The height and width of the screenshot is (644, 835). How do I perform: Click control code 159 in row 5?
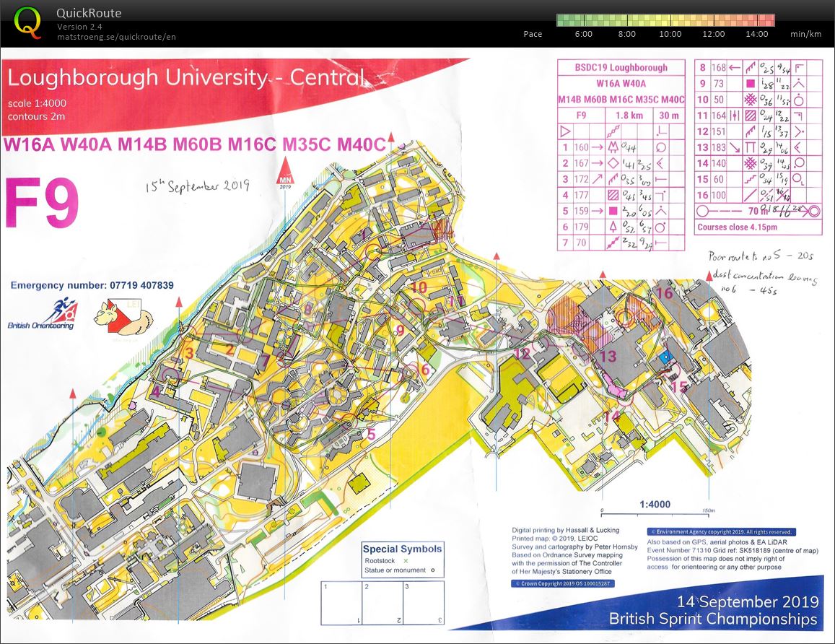click(x=581, y=211)
